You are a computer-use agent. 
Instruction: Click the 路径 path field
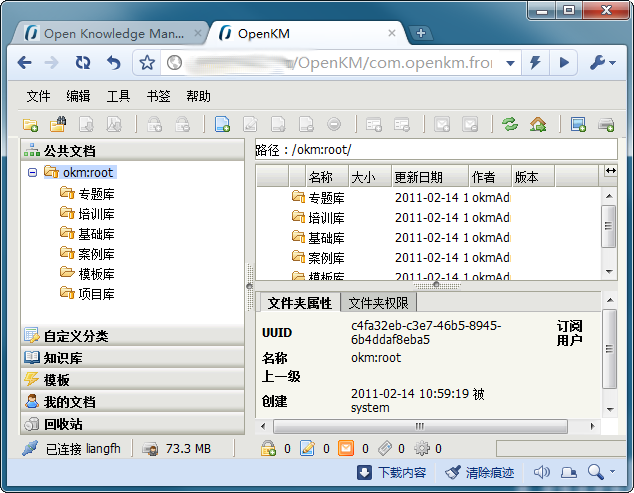[436, 150]
